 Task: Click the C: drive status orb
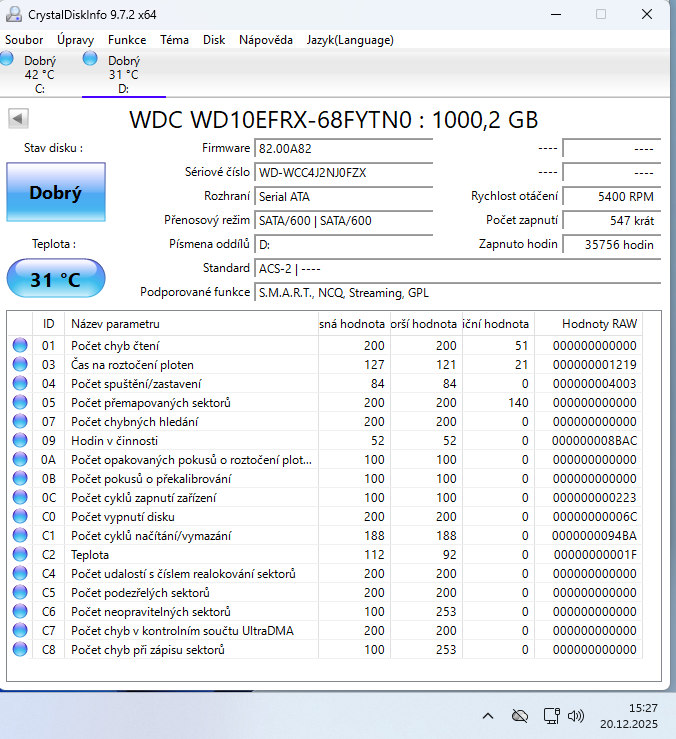coord(8,60)
